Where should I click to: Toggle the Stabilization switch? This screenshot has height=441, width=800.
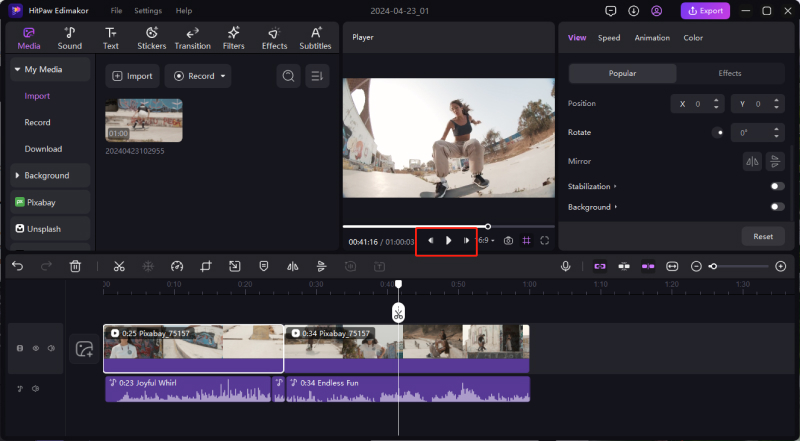tap(776, 186)
